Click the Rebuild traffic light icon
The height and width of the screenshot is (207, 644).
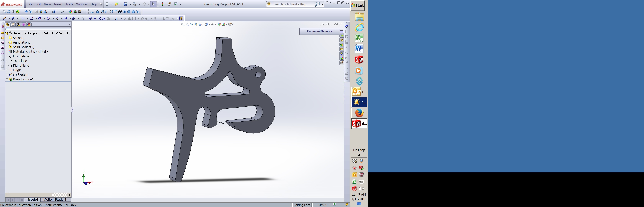click(x=163, y=4)
